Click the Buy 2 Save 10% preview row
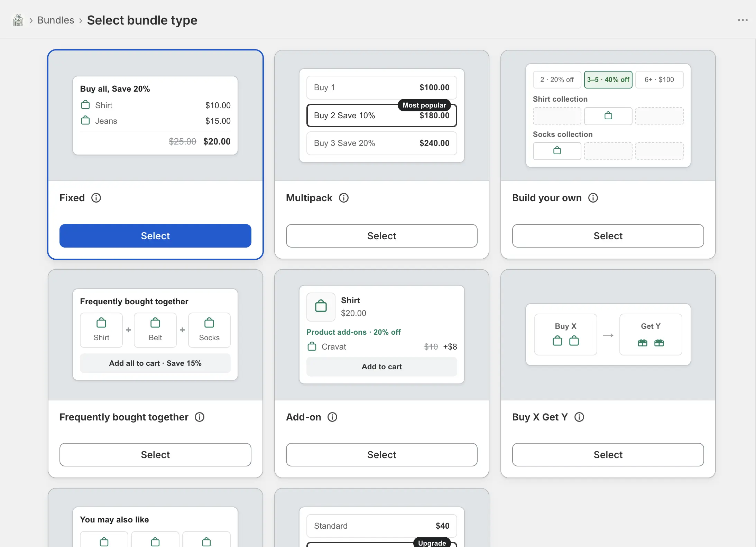The height and width of the screenshot is (547, 756). [382, 115]
